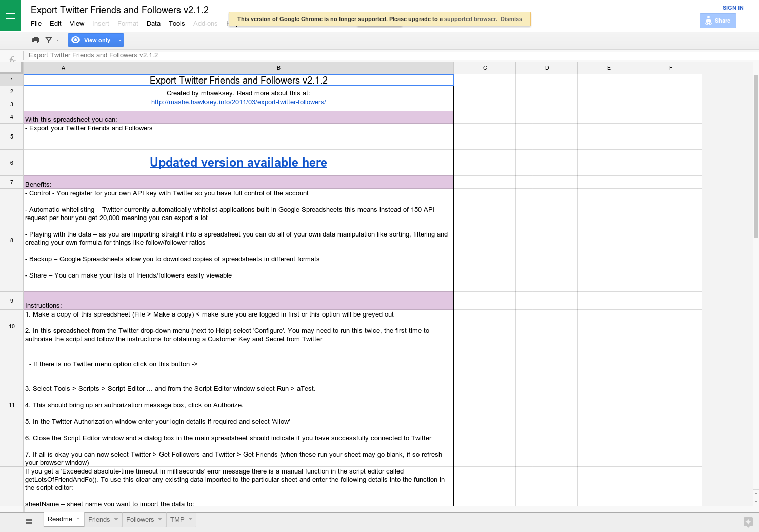Click the SIGN IN link

(x=733, y=7)
